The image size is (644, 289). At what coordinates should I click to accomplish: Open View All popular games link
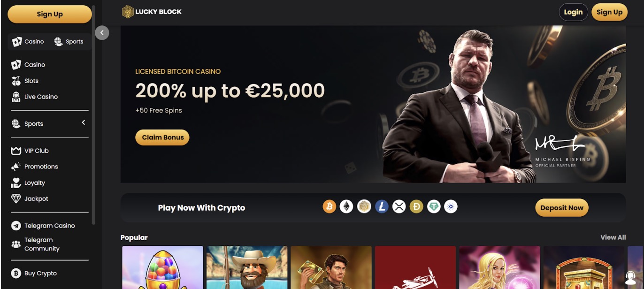(613, 237)
